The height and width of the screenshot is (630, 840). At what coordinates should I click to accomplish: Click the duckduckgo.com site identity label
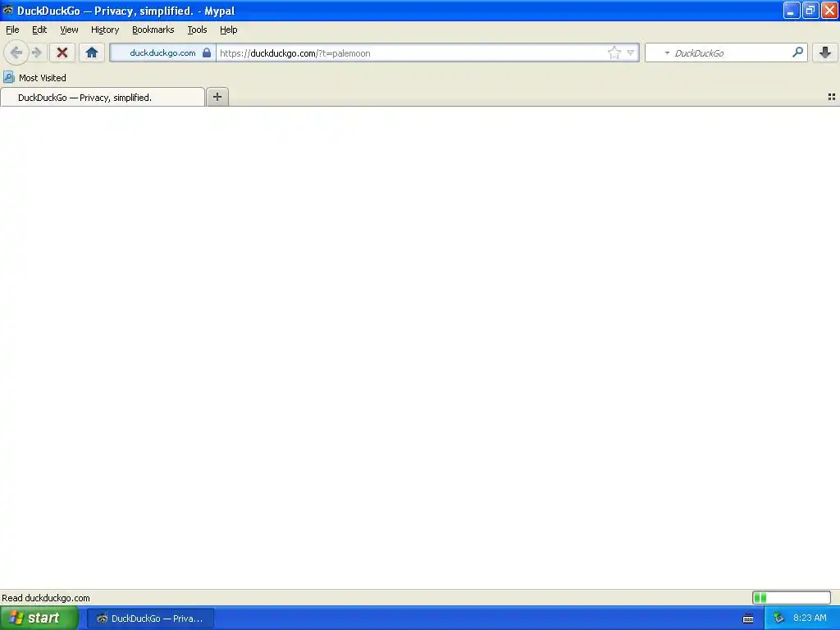pyautogui.click(x=162, y=52)
